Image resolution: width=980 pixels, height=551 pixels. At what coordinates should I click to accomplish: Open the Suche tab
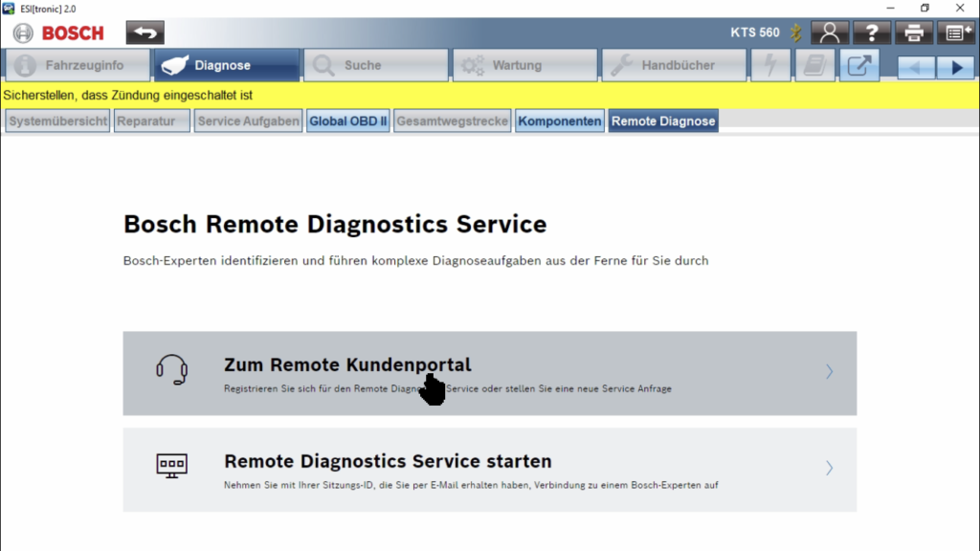pos(375,66)
